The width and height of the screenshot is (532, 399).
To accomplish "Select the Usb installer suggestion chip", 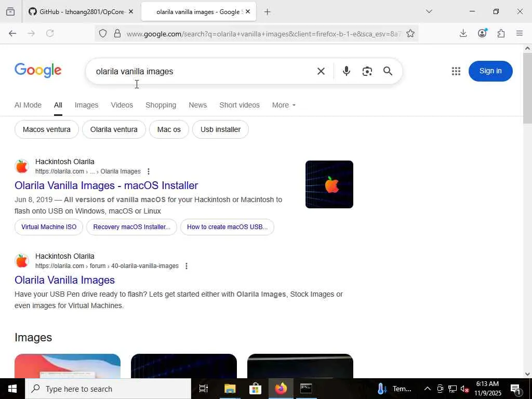I will [x=220, y=129].
